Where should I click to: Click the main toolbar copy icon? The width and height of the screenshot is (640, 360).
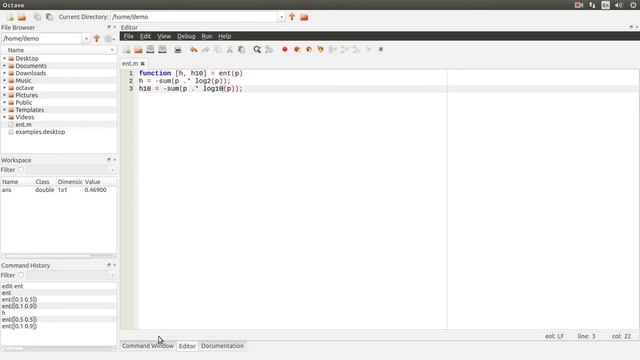pyautogui.click(x=37, y=17)
